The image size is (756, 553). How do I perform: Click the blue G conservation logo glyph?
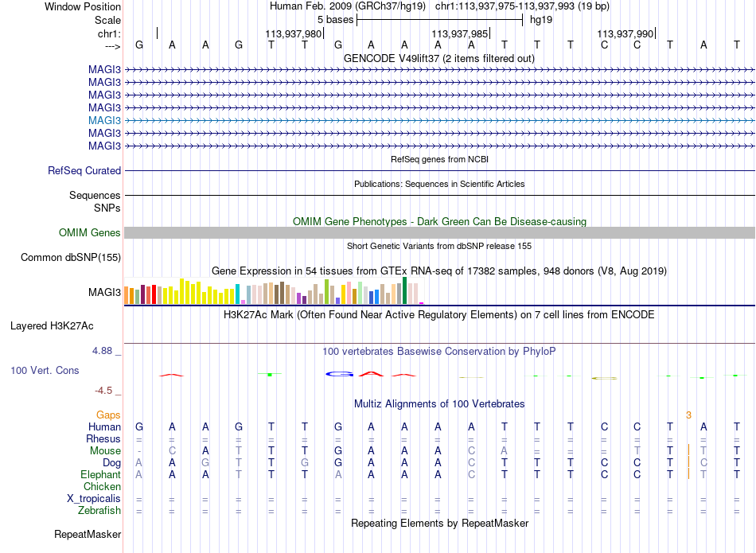[x=340, y=374]
